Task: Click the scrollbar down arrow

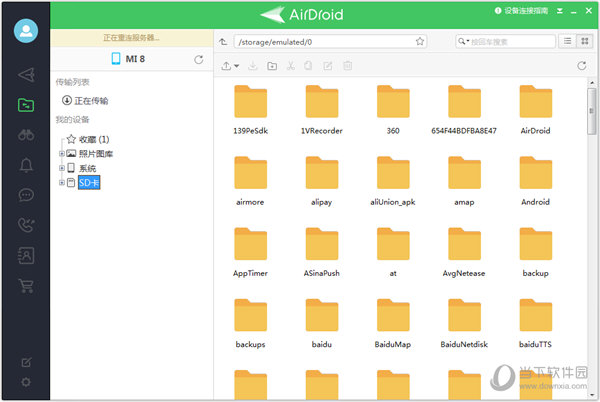Action: [x=592, y=395]
